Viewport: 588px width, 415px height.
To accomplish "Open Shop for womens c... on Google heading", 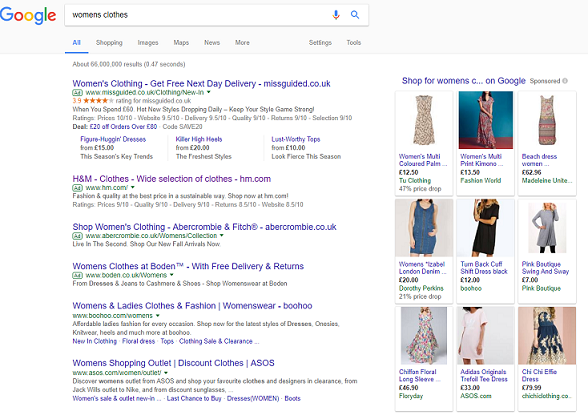I will coord(464,81).
